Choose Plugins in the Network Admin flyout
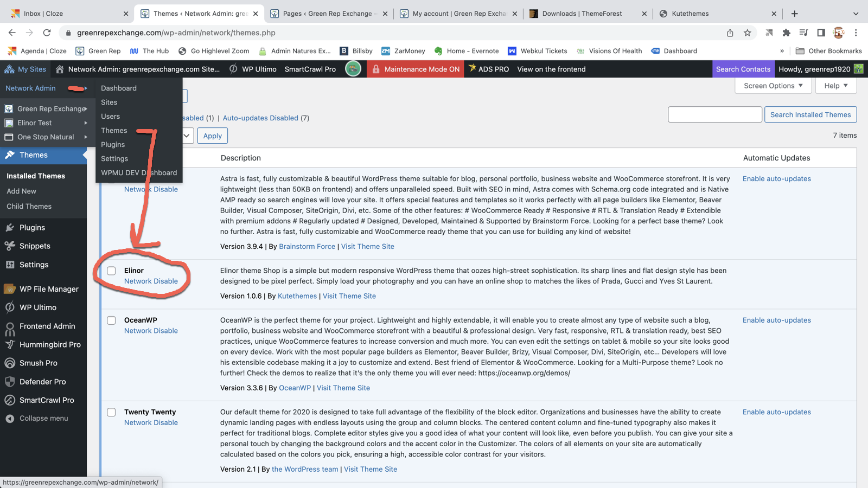Viewport: 868px width, 488px height. click(113, 144)
